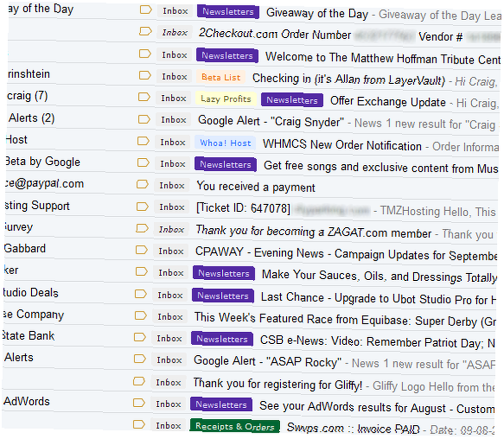Screen dimensions: 504x439
Task: Click Newsletters label on Make Your Sauces email
Action: pyautogui.click(x=224, y=273)
